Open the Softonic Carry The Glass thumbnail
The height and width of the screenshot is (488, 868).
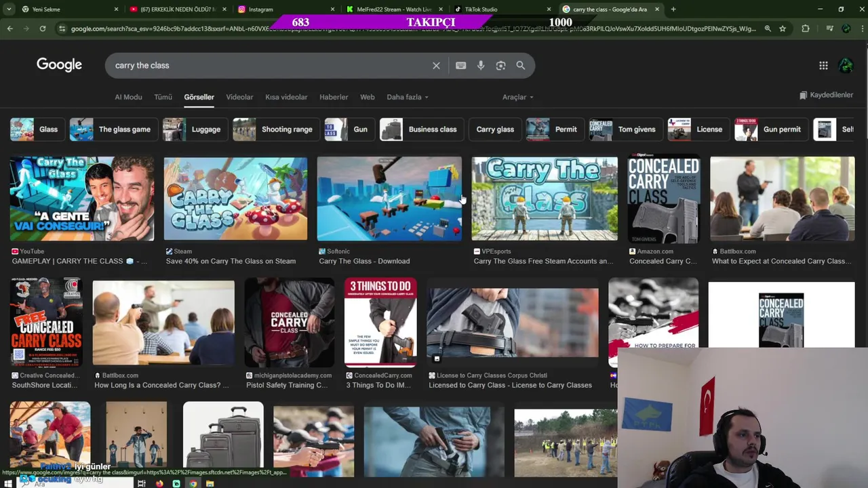(389, 199)
